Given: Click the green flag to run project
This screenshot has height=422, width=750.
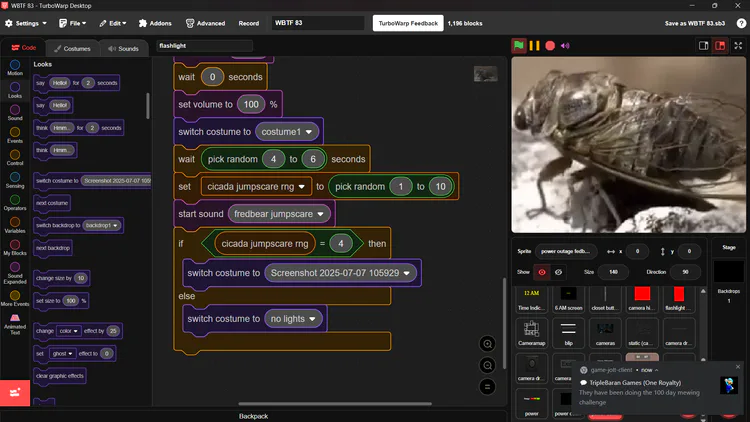Looking at the screenshot, I should [518, 45].
